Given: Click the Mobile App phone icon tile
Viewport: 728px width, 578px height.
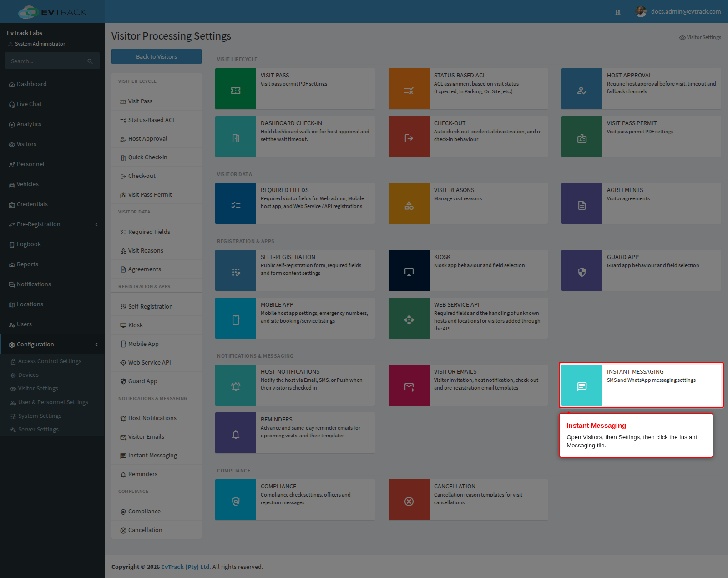Looking at the screenshot, I should click(236, 318).
